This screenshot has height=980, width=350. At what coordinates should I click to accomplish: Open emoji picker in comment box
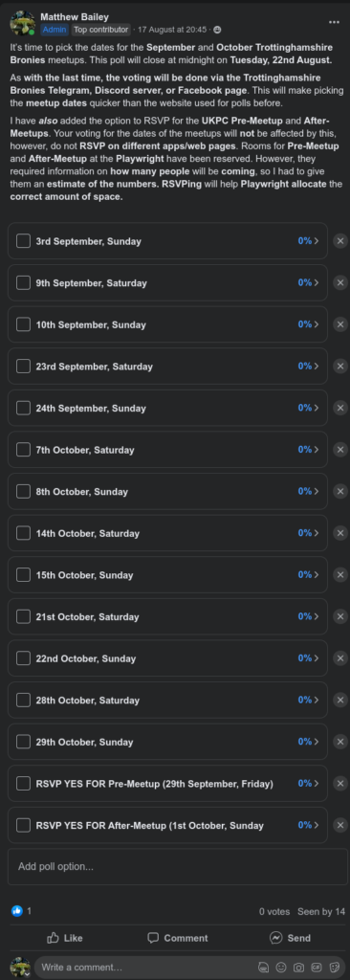[x=281, y=968]
